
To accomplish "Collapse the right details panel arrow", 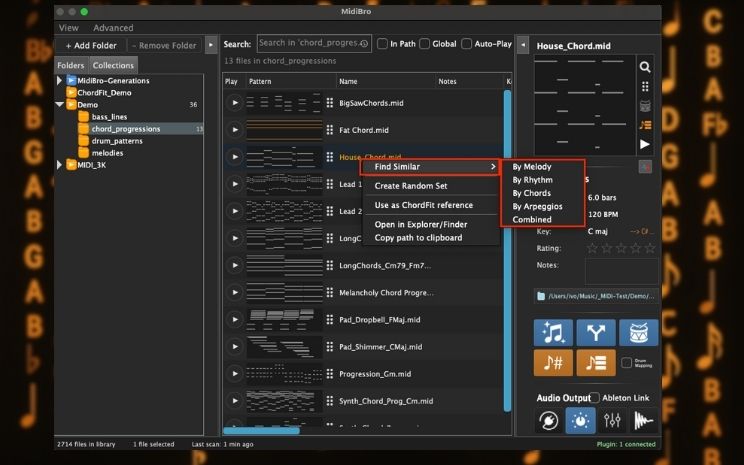I will [523, 45].
